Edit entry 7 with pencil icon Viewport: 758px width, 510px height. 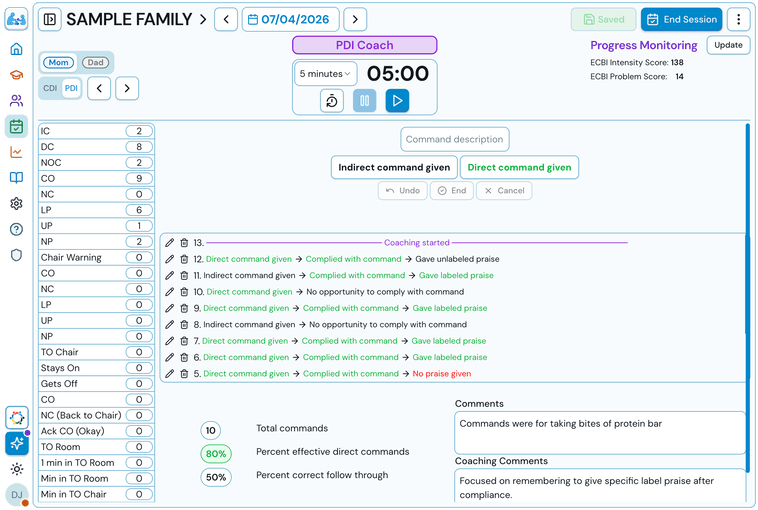[x=169, y=341]
